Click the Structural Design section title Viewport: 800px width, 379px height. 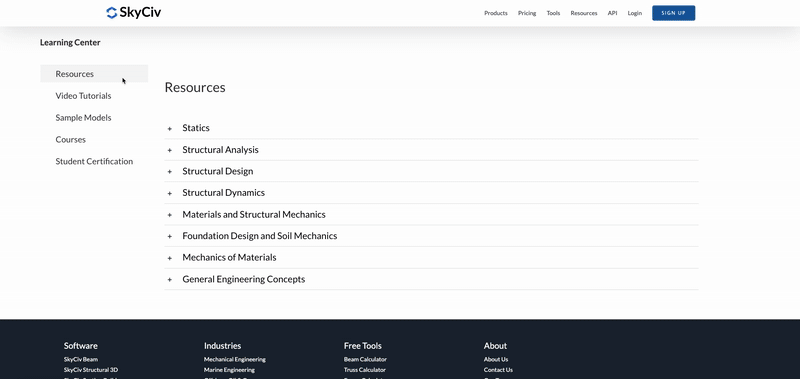(218, 171)
